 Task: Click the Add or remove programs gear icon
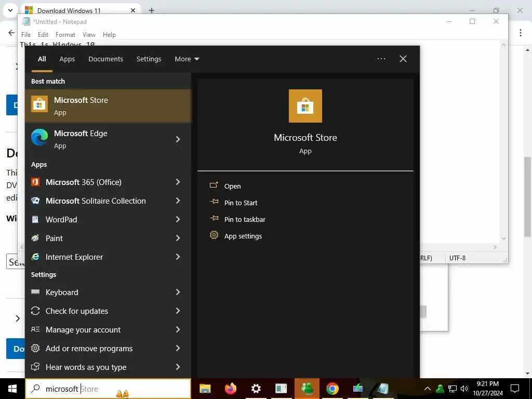(x=35, y=348)
